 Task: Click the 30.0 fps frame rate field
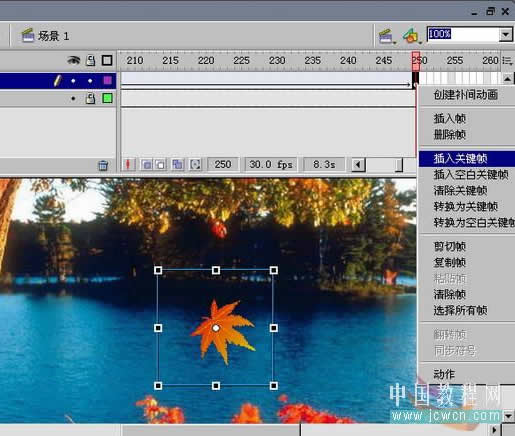pyautogui.click(x=271, y=164)
